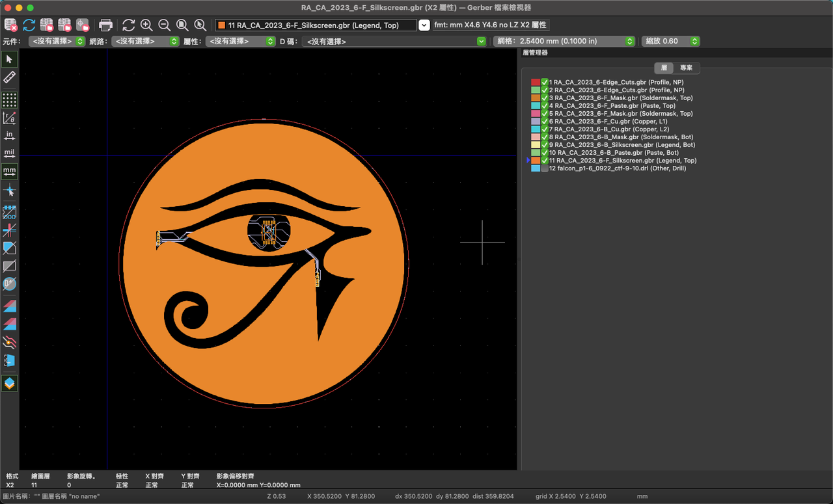Toggle grid dots display in left toolbar
The image size is (833, 504).
(x=9, y=100)
